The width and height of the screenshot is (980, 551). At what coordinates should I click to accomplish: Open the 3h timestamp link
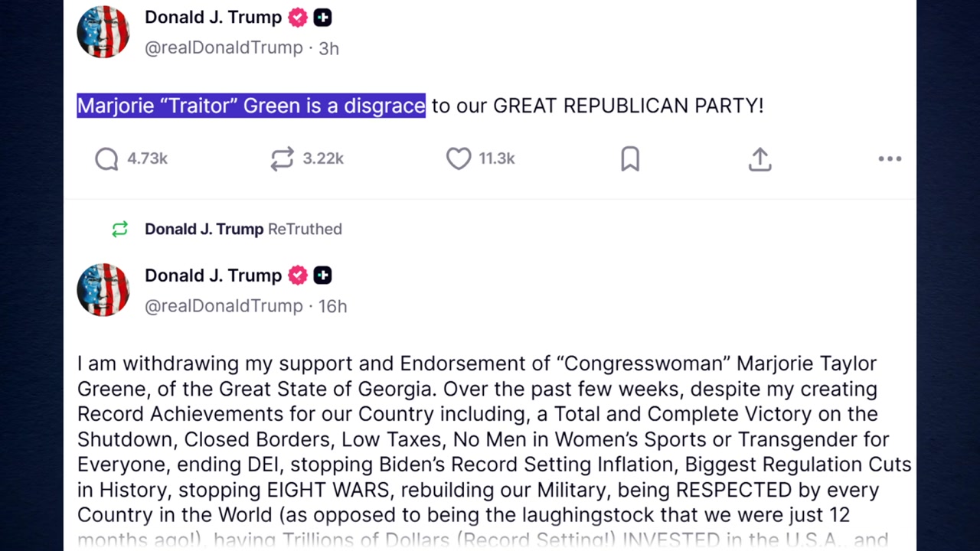(328, 48)
